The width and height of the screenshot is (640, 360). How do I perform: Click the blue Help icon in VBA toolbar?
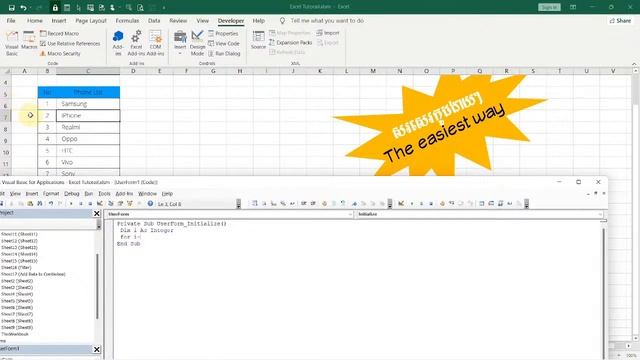[150, 203]
